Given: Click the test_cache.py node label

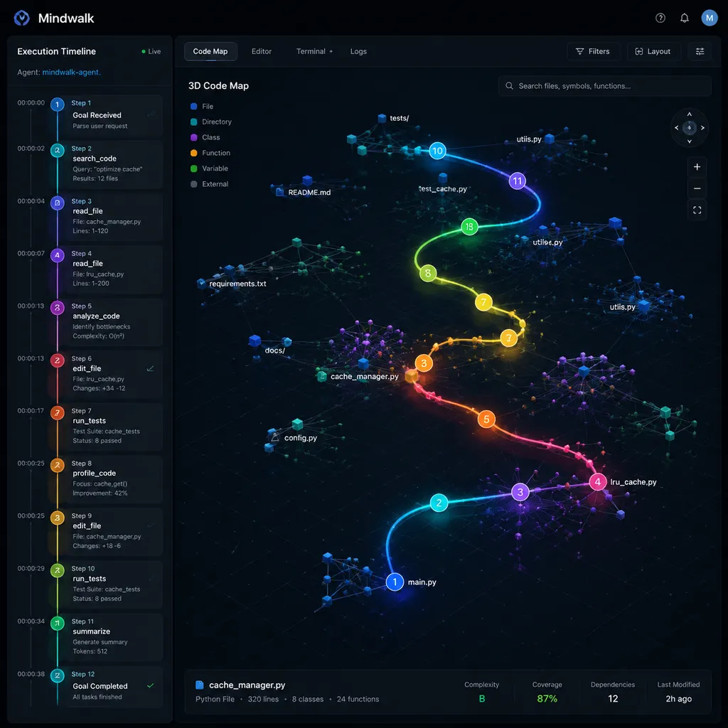Looking at the screenshot, I should tap(443, 189).
